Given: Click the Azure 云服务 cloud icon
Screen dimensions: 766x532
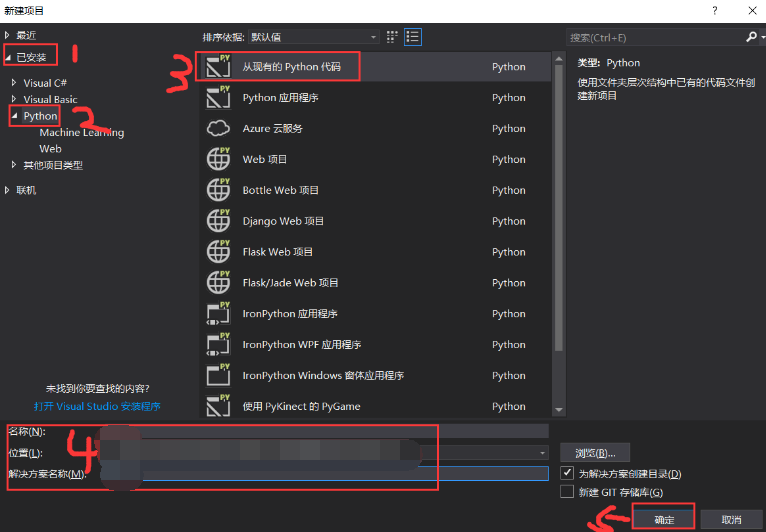Looking at the screenshot, I should tap(218, 128).
